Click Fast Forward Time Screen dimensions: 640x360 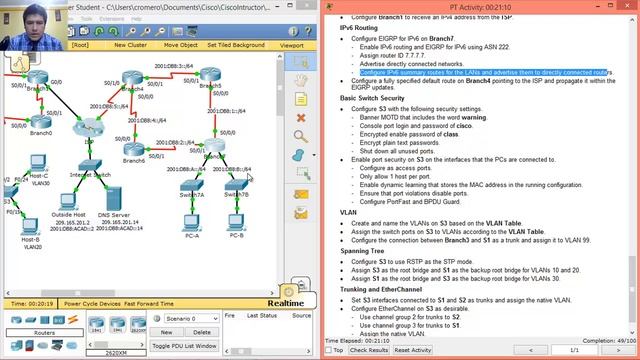click(149, 304)
